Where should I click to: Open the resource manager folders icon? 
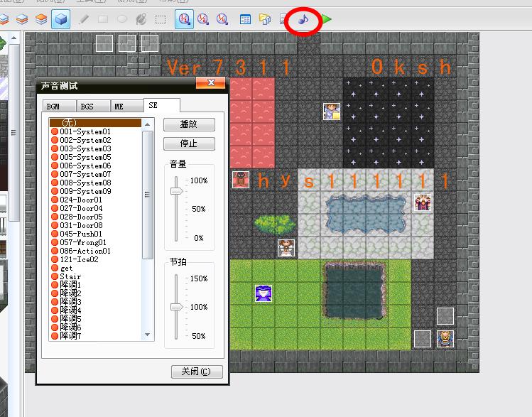(x=265, y=19)
